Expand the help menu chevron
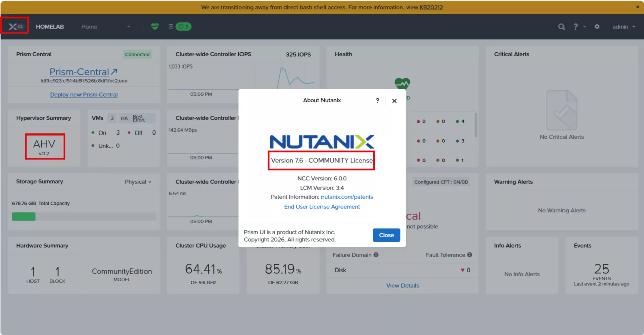The height and width of the screenshot is (335, 644). coord(584,27)
